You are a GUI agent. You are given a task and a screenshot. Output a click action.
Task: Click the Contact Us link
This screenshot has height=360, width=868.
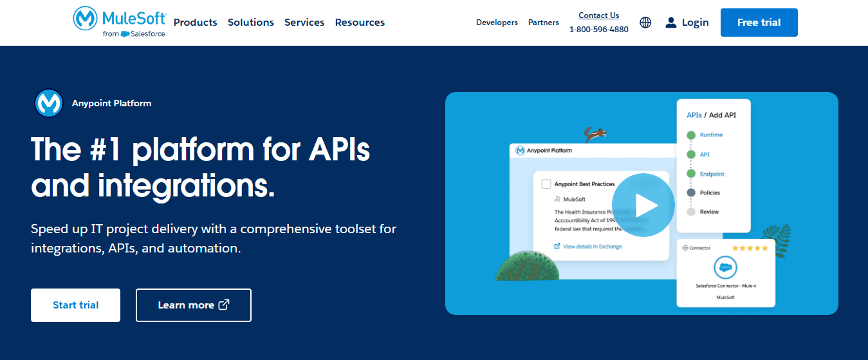[598, 15]
